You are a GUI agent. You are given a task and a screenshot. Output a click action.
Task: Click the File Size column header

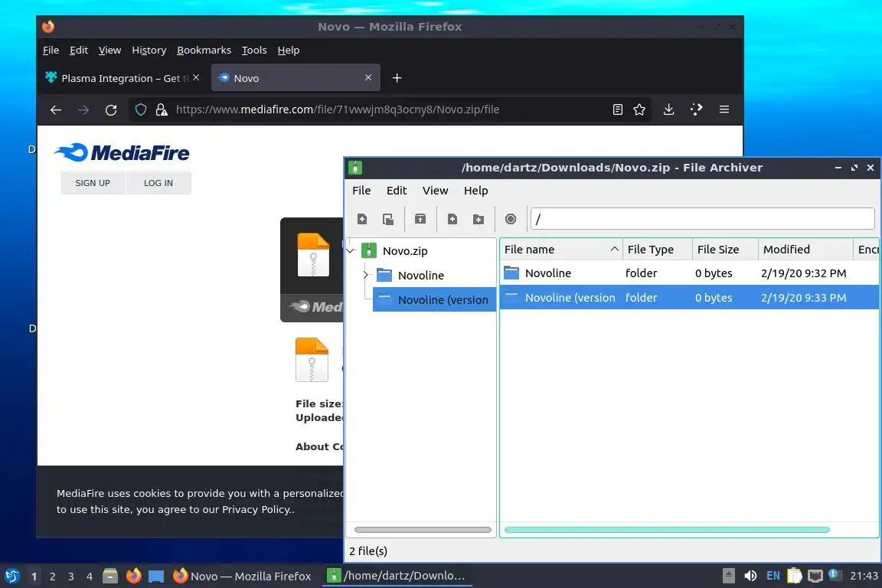pos(725,250)
